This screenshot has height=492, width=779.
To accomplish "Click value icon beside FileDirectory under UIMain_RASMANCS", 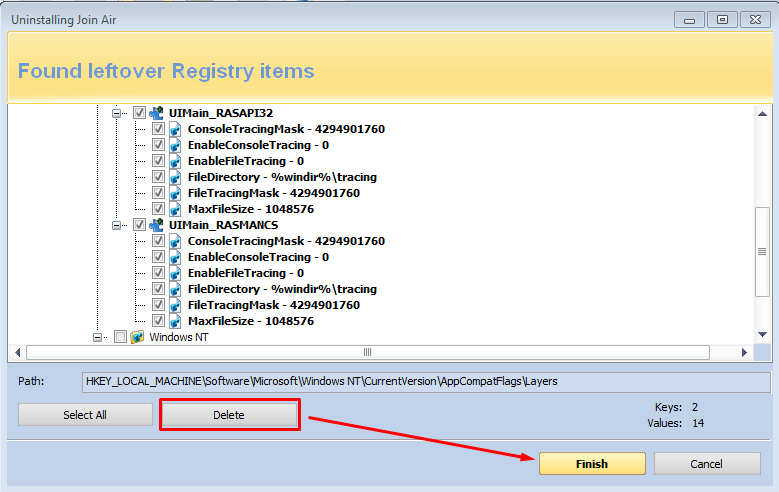I will click(175, 289).
